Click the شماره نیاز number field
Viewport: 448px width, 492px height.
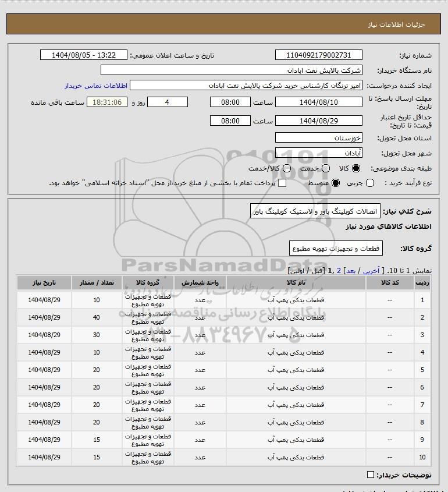coord(318,55)
